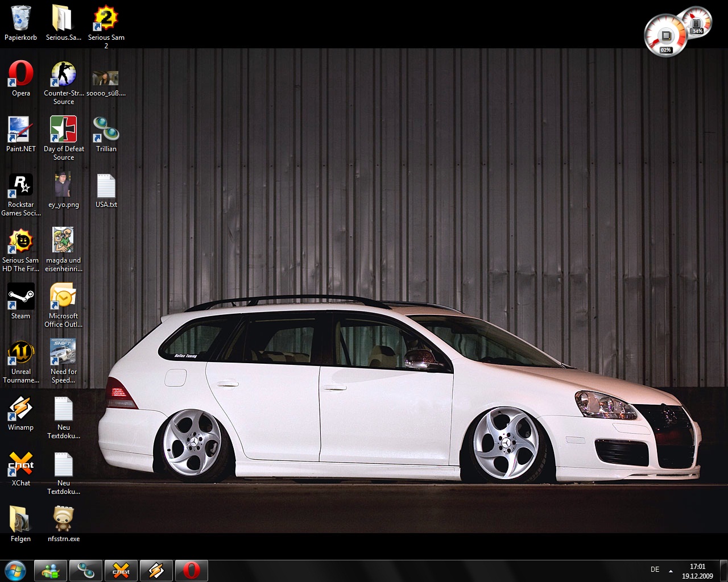Select the Steam desktop shortcut
The image size is (728, 582).
tap(21, 297)
